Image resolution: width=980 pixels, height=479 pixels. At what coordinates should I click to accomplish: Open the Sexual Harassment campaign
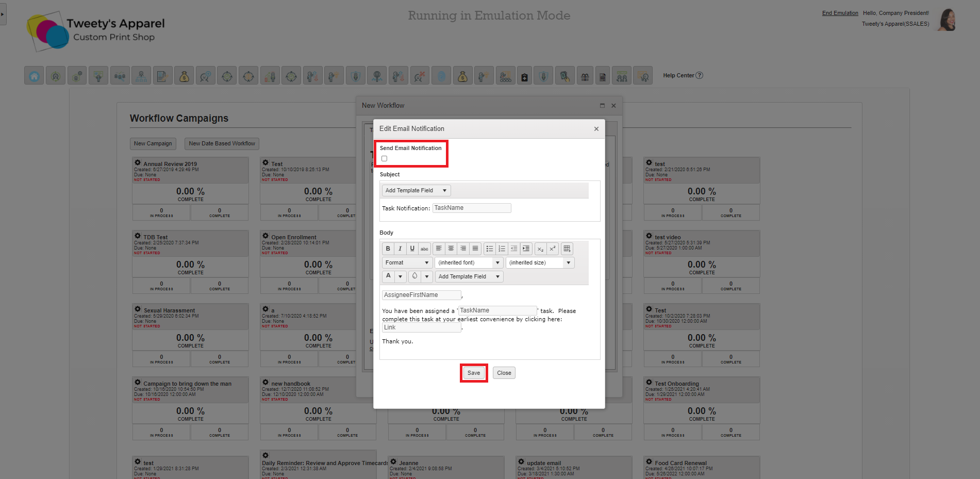169,310
